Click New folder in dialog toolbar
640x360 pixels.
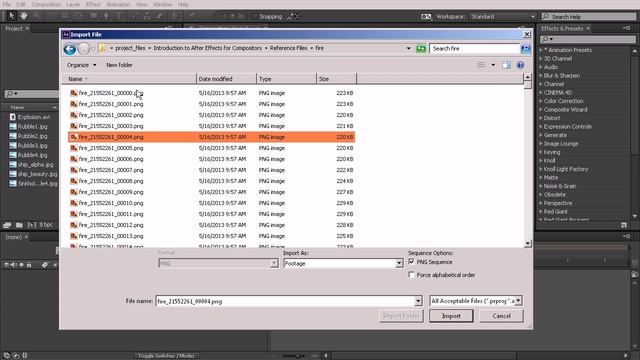[119, 65]
